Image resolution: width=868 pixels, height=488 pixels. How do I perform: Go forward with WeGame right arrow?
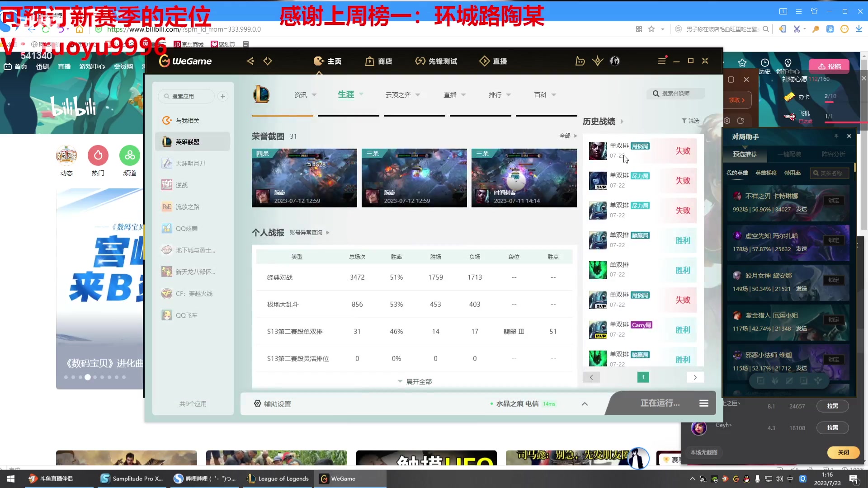(x=268, y=61)
